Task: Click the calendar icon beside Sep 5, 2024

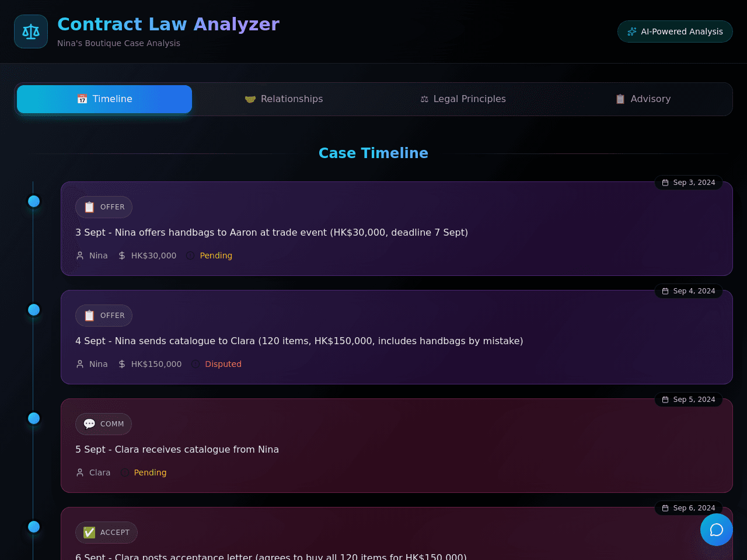Action: (x=665, y=400)
